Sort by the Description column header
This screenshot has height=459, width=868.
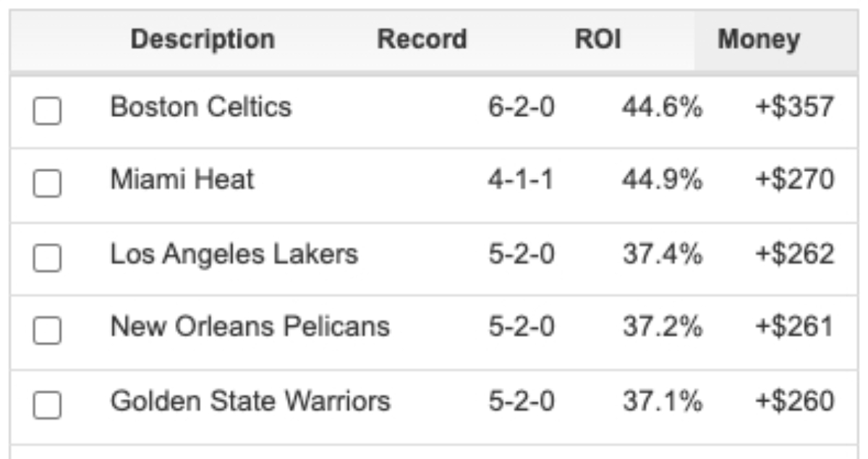[x=203, y=39]
